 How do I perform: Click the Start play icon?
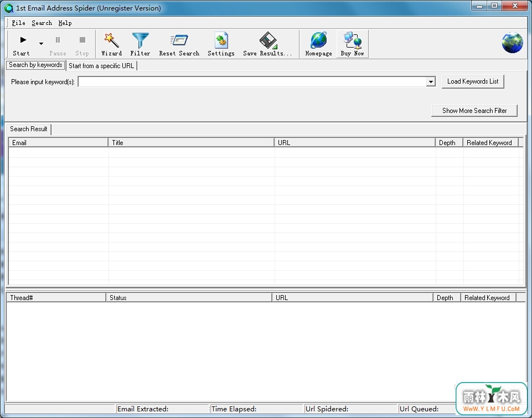point(23,40)
